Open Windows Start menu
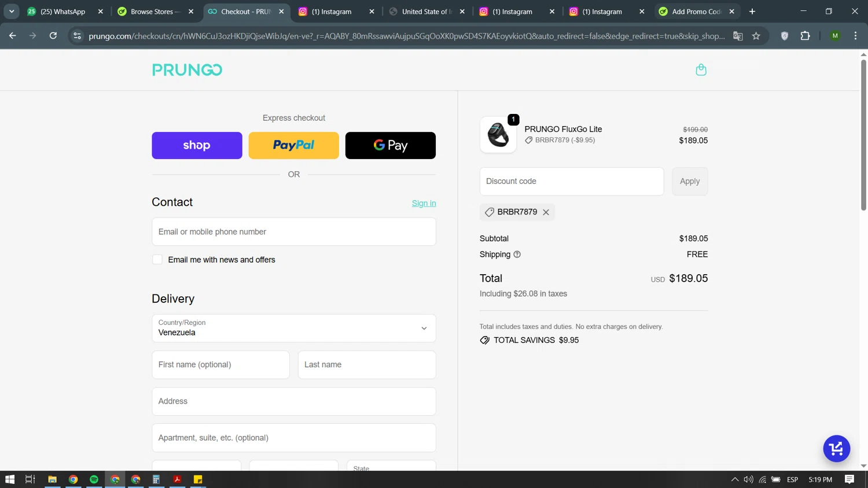Viewport: 868px width, 488px height. point(10,479)
